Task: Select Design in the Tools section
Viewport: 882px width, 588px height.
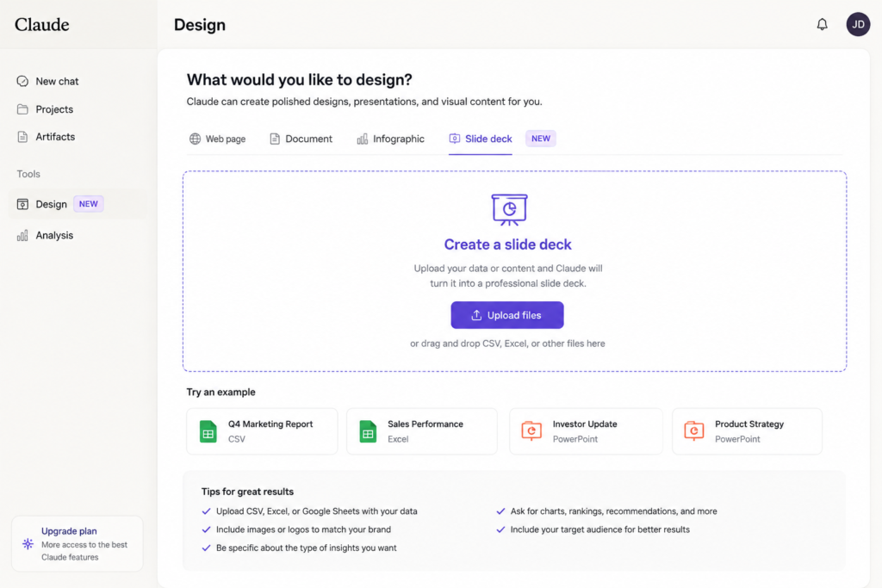Action: [x=78, y=204]
